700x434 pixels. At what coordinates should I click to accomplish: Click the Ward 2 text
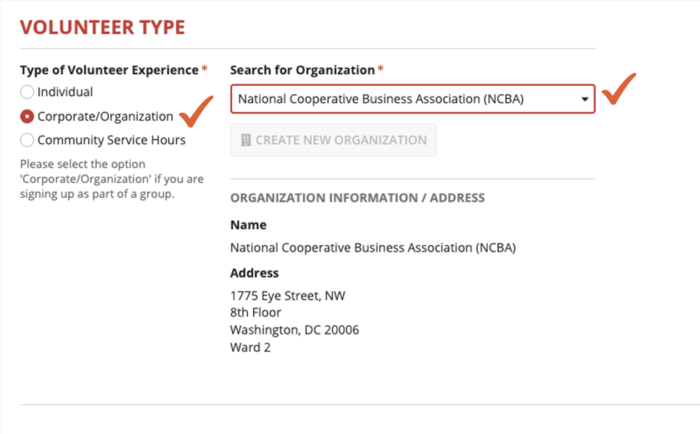(x=250, y=348)
